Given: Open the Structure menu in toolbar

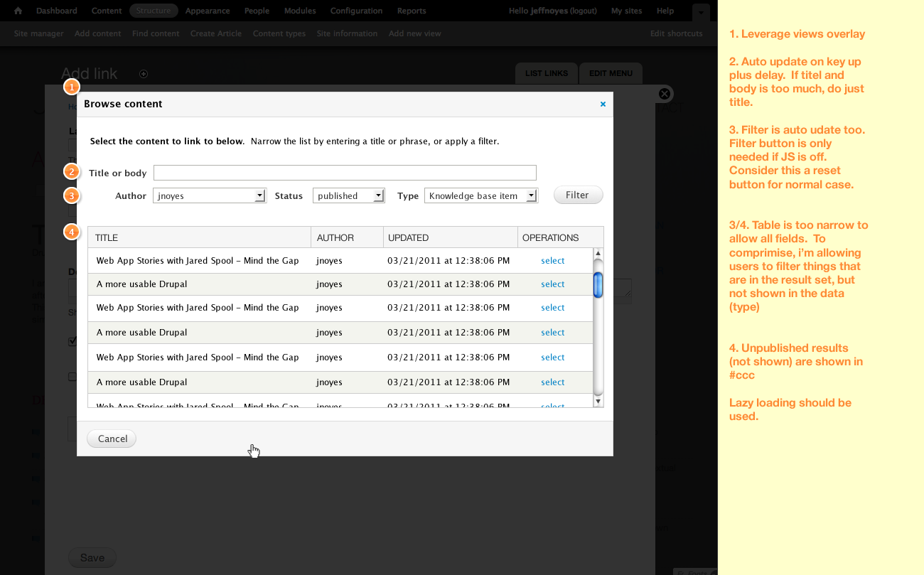Looking at the screenshot, I should [154, 11].
